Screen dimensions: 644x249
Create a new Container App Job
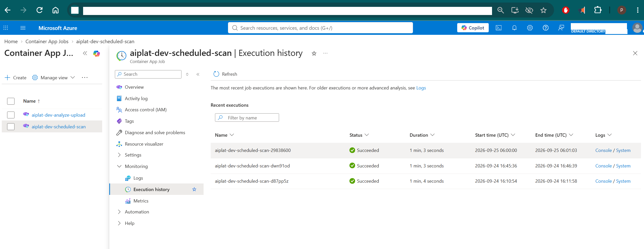tap(16, 77)
